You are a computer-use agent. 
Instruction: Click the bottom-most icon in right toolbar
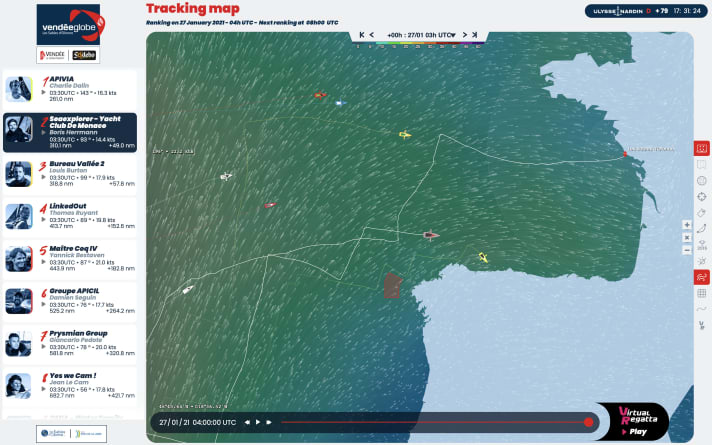tap(702, 325)
